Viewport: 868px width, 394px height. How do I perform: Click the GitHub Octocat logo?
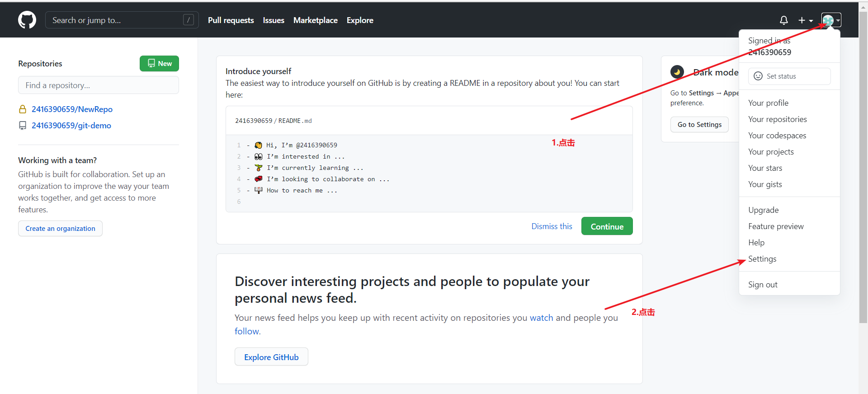pyautogui.click(x=27, y=20)
